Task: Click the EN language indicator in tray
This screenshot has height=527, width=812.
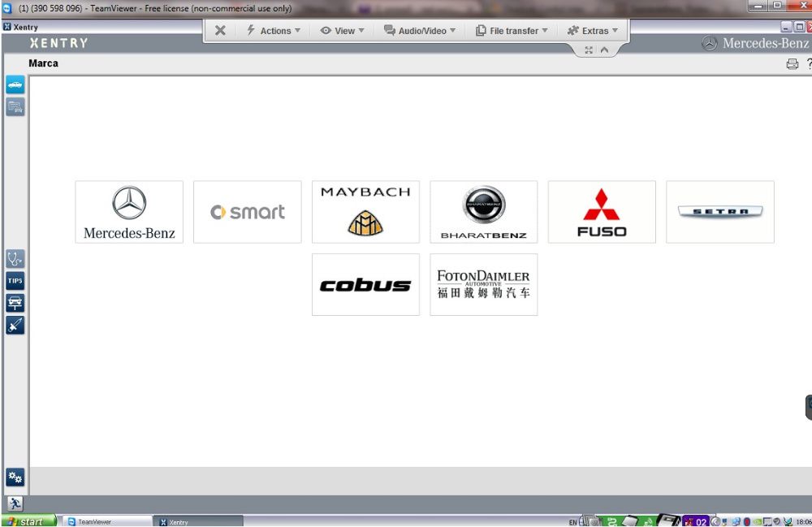Action: [572, 522]
